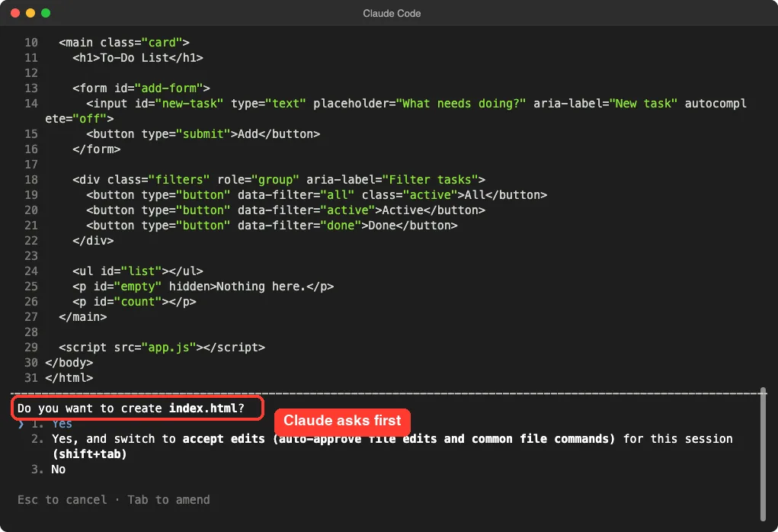This screenshot has height=532, width=778.
Task: Click line 10 '<main class="card">'
Action: (124, 43)
